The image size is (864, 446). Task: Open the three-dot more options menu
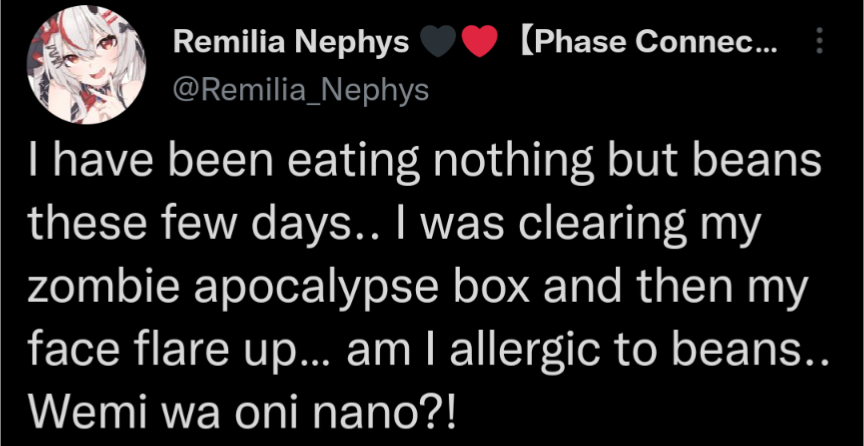click(821, 41)
